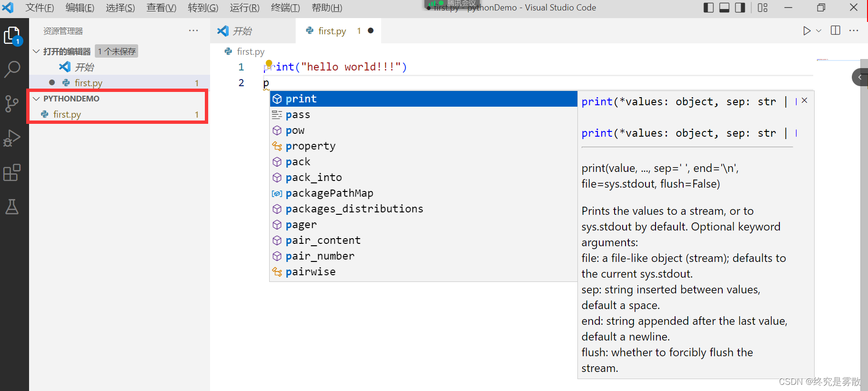Open the Search view in activity bar

pos(12,70)
